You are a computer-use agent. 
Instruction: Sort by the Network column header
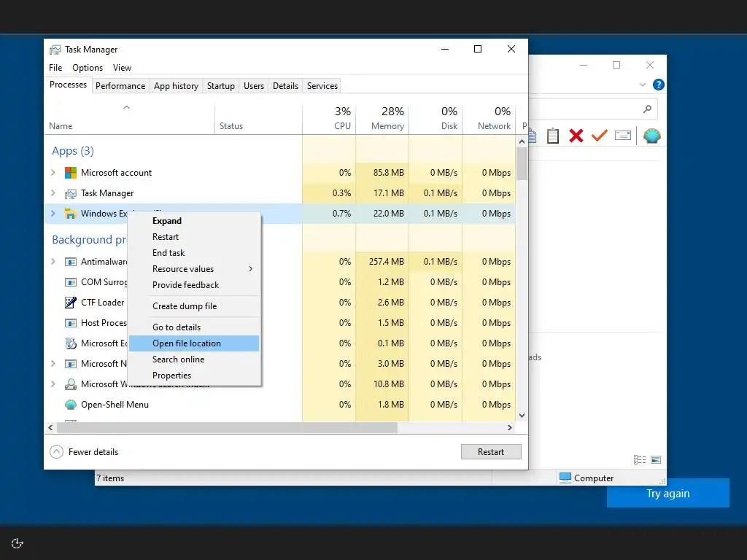[x=489, y=119]
